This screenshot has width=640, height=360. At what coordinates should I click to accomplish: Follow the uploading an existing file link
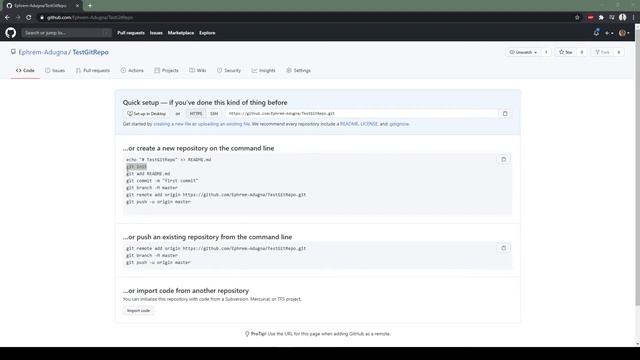pos(224,124)
